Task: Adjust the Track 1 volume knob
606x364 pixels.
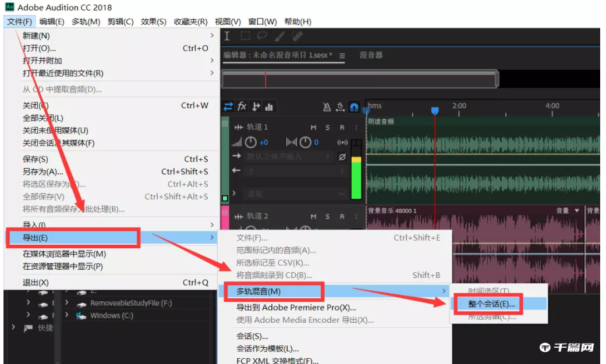Action: (x=251, y=142)
